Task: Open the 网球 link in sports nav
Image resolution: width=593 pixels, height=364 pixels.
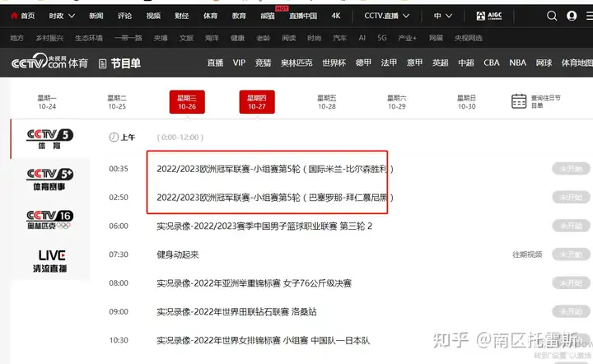Action: point(544,63)
